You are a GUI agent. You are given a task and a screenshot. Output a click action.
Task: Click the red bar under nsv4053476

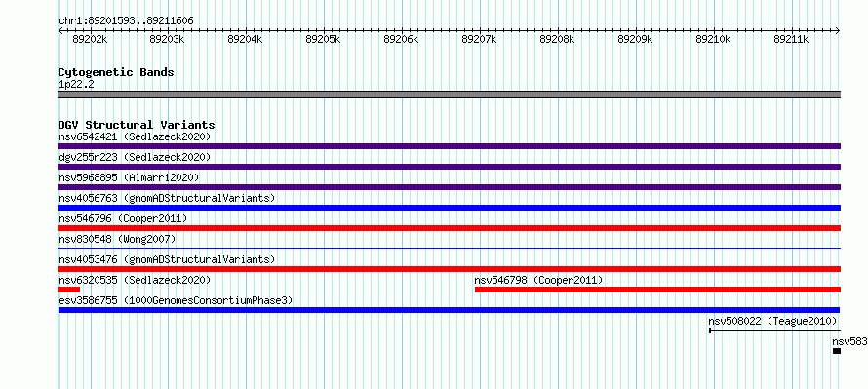449,269
